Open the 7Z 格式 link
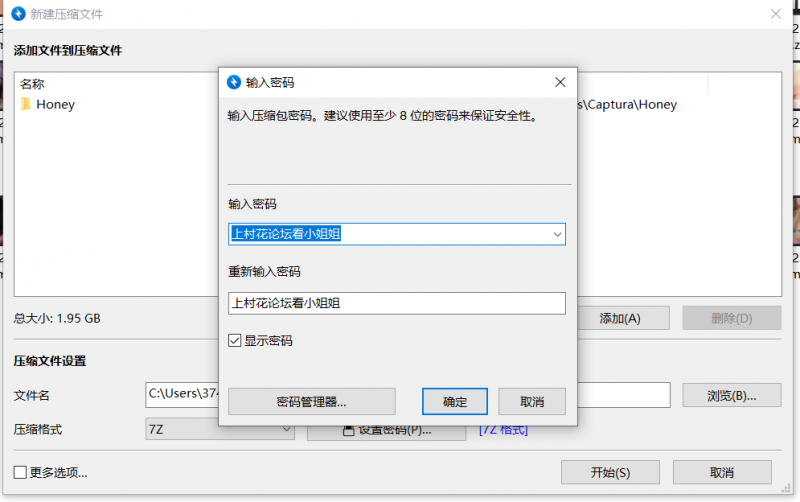 [503, 430]
